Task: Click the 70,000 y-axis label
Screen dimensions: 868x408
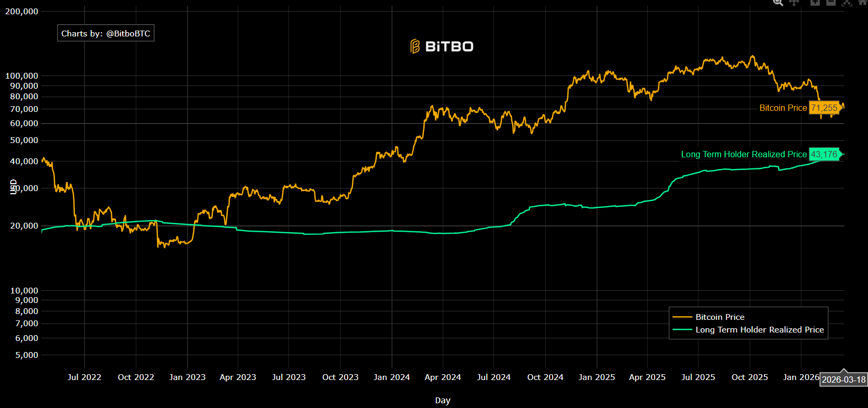Action: [24, 109]
